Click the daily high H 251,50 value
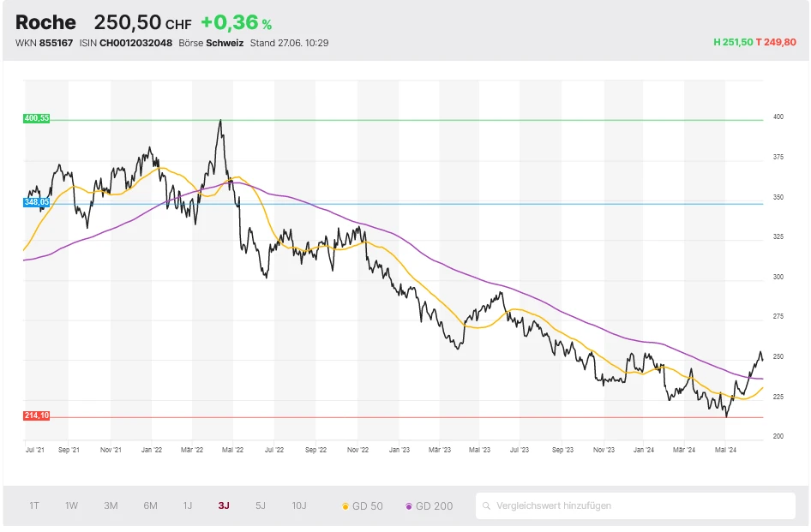Viewport: 811px width, 532px height. [x=733, y=42]
